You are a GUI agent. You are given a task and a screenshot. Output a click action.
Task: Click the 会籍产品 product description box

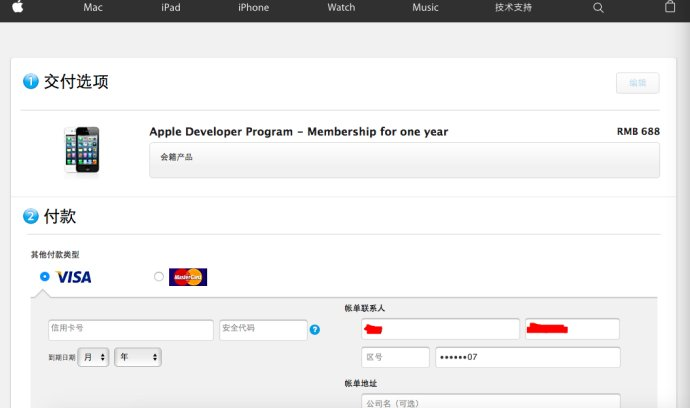click(x=404, y=160)
